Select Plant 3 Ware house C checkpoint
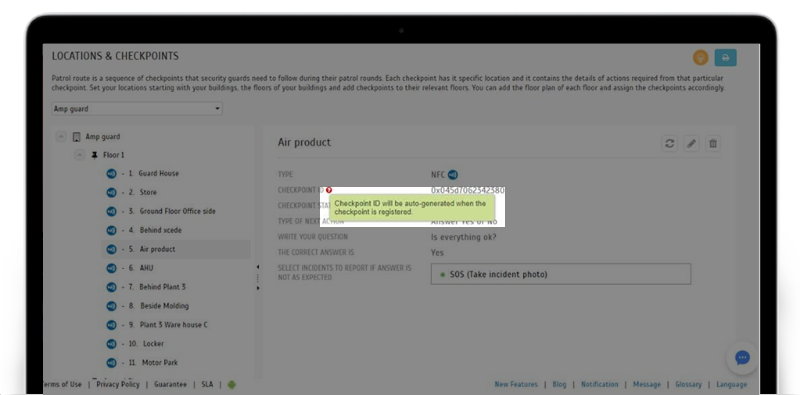Image resolution: width=800 pixels, height=395 pixels. 173,325
